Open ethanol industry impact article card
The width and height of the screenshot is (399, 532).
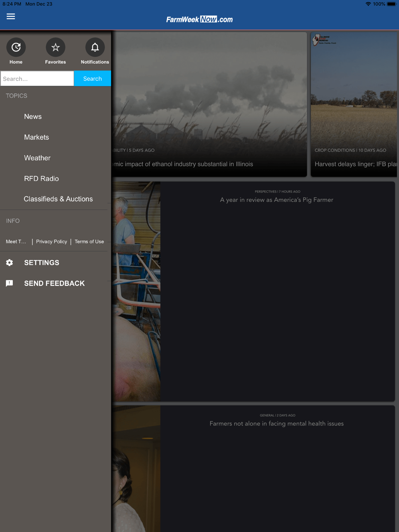209,104
